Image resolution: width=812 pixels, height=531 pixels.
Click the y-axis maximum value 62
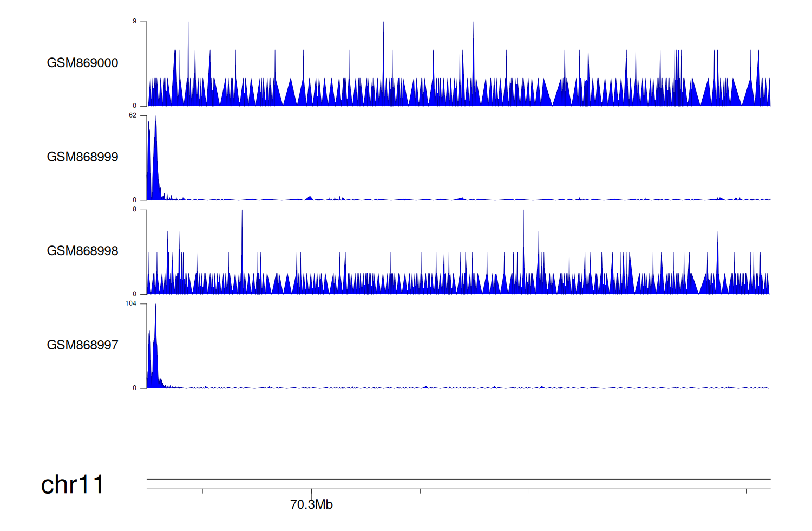click(133, 115)
